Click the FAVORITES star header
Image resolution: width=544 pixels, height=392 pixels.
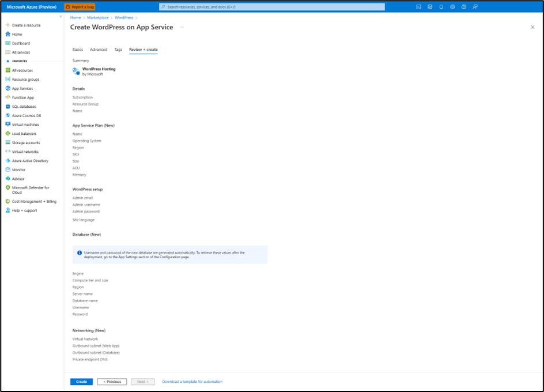click(x=17, y=61)
